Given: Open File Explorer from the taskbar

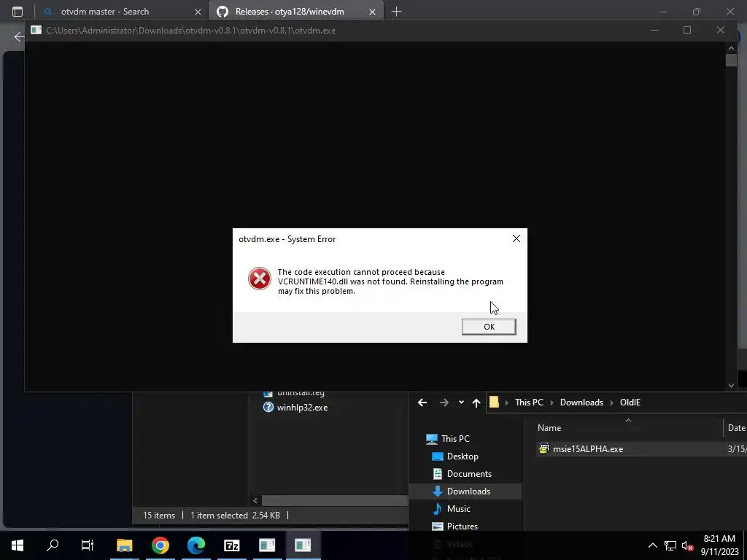Looking at the screenshot, I should click(124, 545).
